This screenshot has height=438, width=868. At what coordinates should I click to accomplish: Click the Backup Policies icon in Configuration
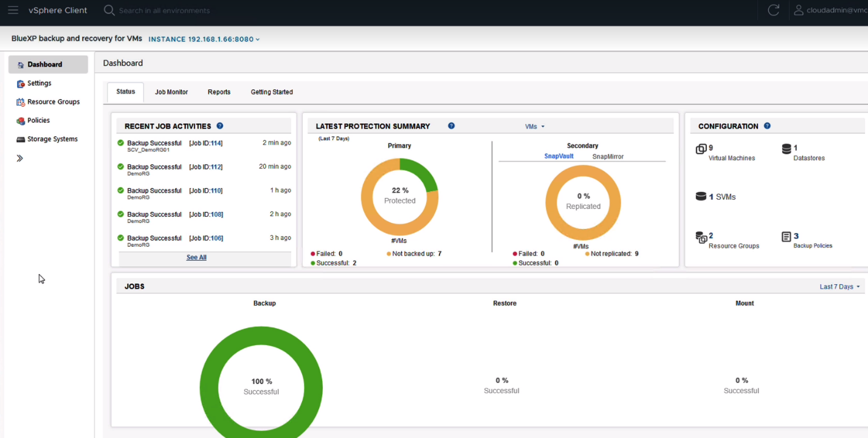point(787,236)
